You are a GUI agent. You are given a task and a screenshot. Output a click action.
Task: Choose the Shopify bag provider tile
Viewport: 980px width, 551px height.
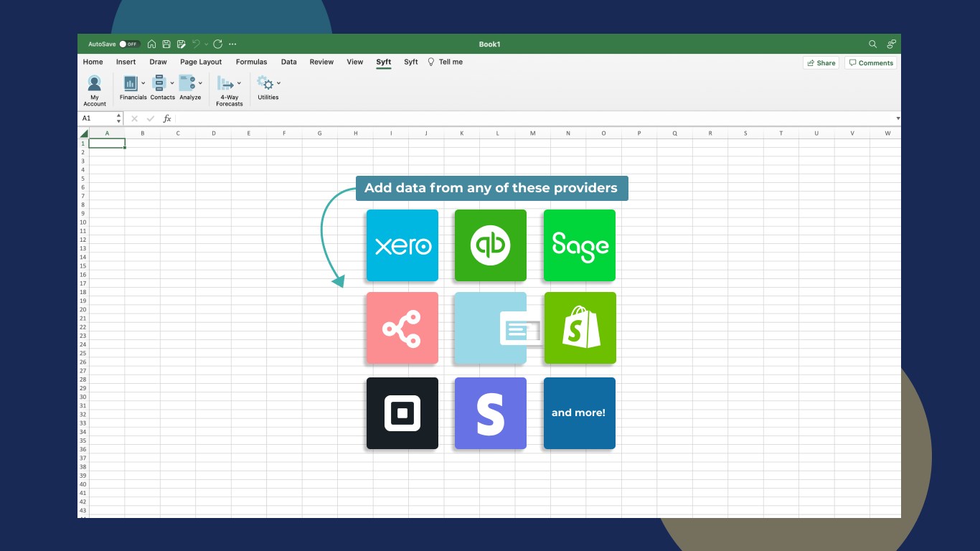(x=580, y=328)
